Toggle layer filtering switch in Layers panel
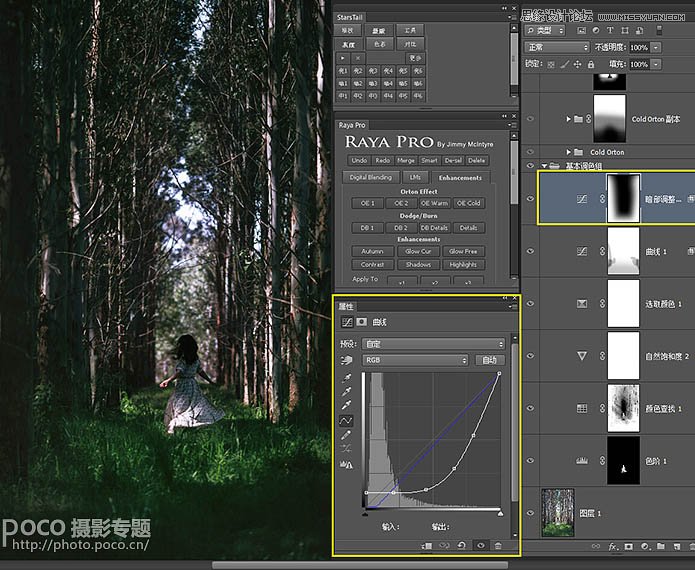 [x=659, y=30]
